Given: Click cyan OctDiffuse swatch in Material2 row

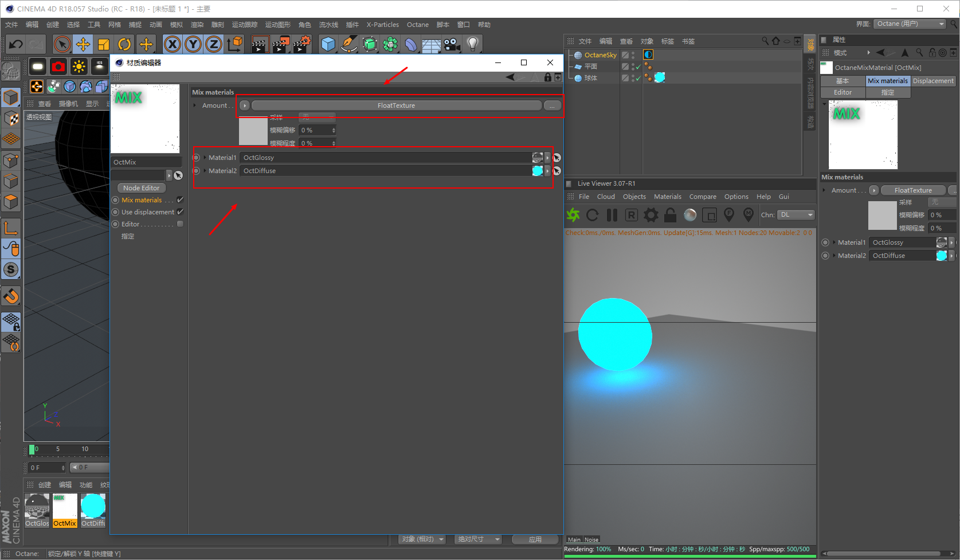Looking at the screenshot, I should (537, 171).
